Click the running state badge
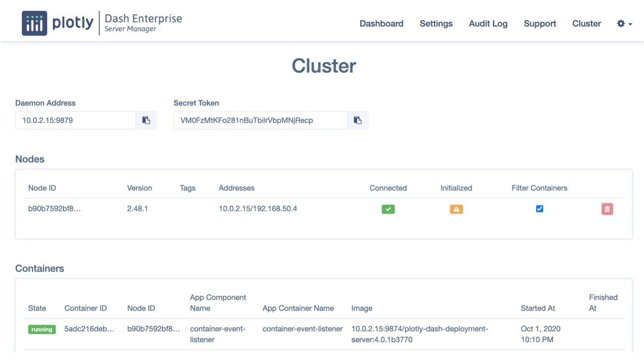The height and width of the screenshot is (362, 644). coord(41,329)
